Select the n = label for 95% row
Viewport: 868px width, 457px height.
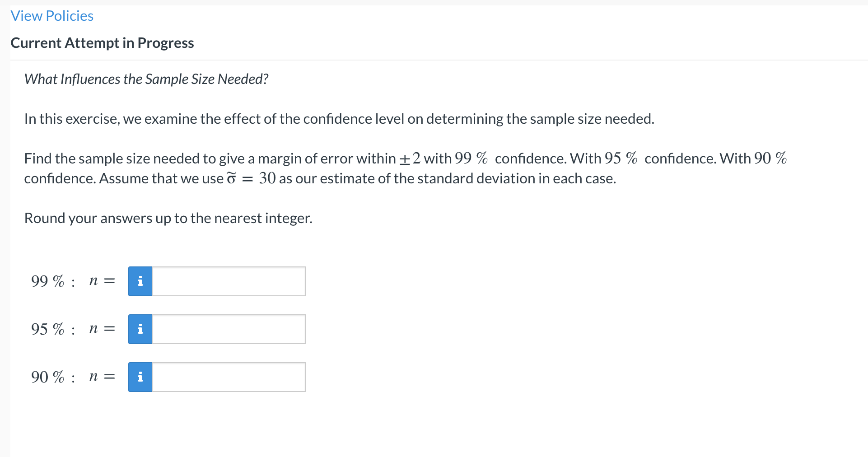tap(102, 329)
